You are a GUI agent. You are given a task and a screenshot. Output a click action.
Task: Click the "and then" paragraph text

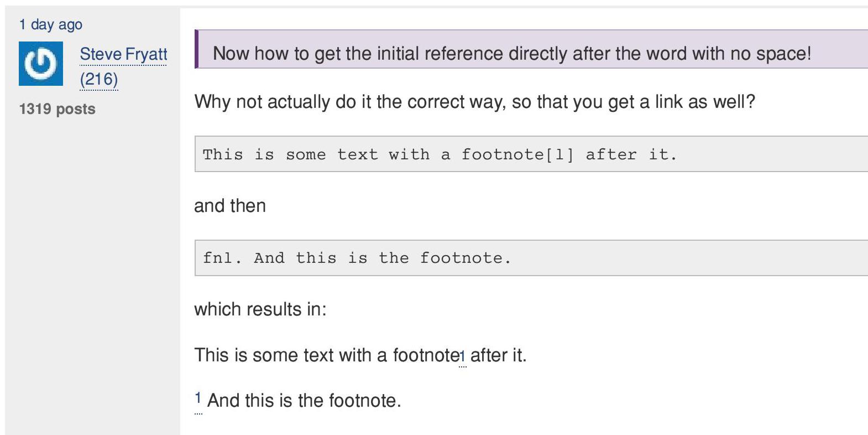pos(230,206)
